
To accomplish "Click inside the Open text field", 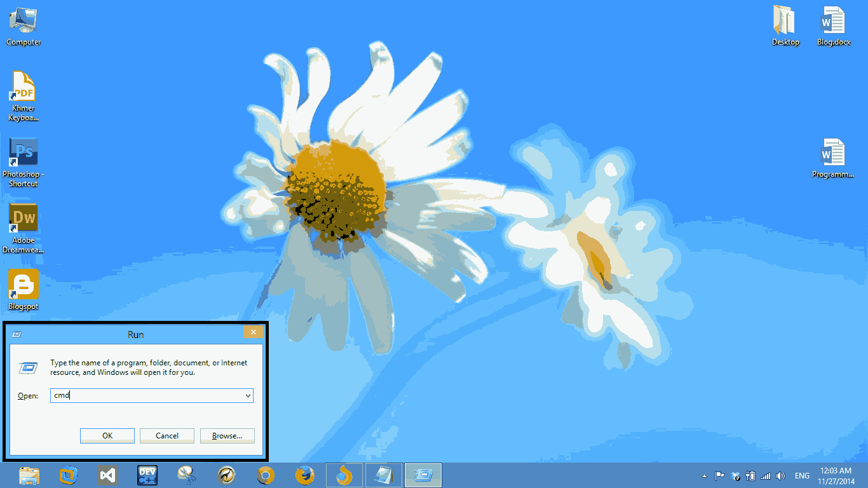I will tap(146, 395).
